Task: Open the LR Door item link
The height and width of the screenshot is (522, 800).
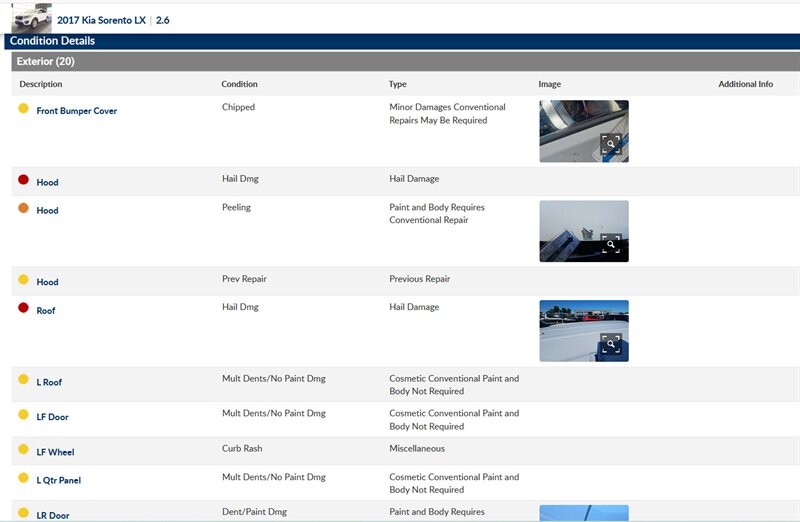Action: point(52,516)
